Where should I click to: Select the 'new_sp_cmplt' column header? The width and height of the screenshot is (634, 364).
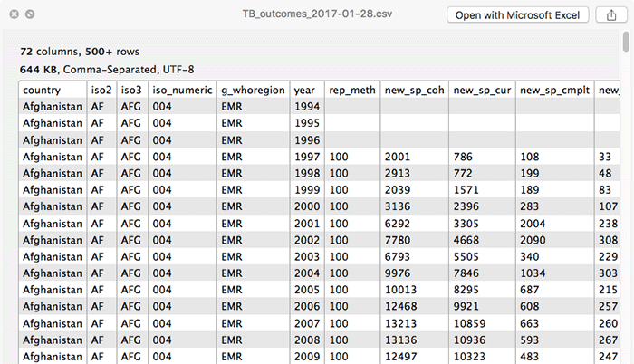(x=554, y=91)
